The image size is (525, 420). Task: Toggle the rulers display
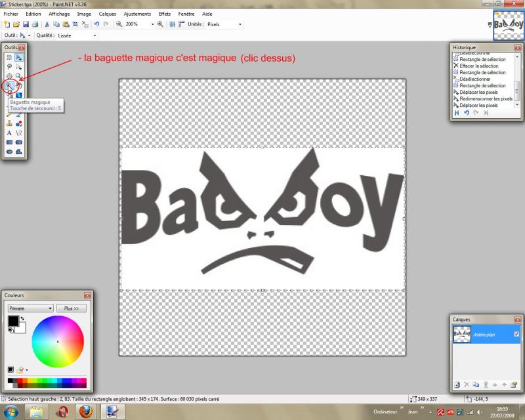pos(182,24)
